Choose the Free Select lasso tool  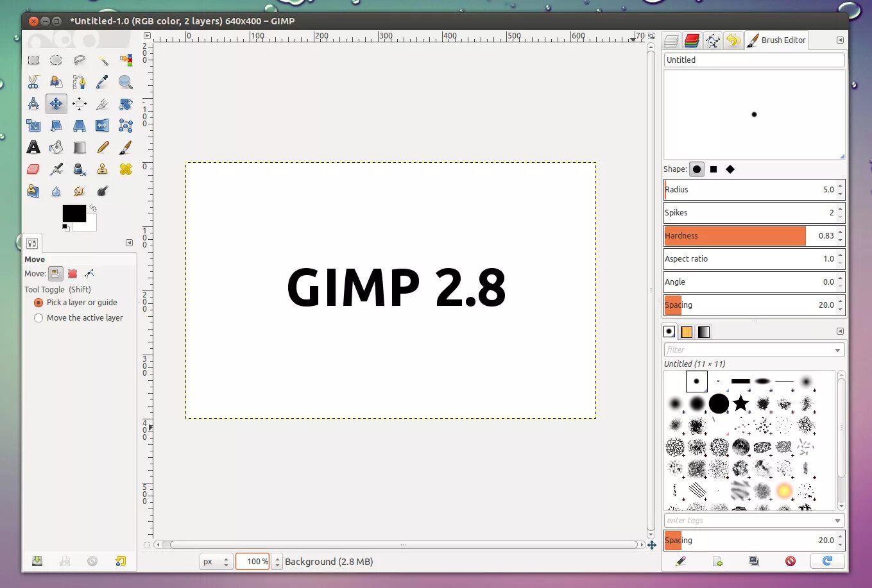[x=80, y=60]
